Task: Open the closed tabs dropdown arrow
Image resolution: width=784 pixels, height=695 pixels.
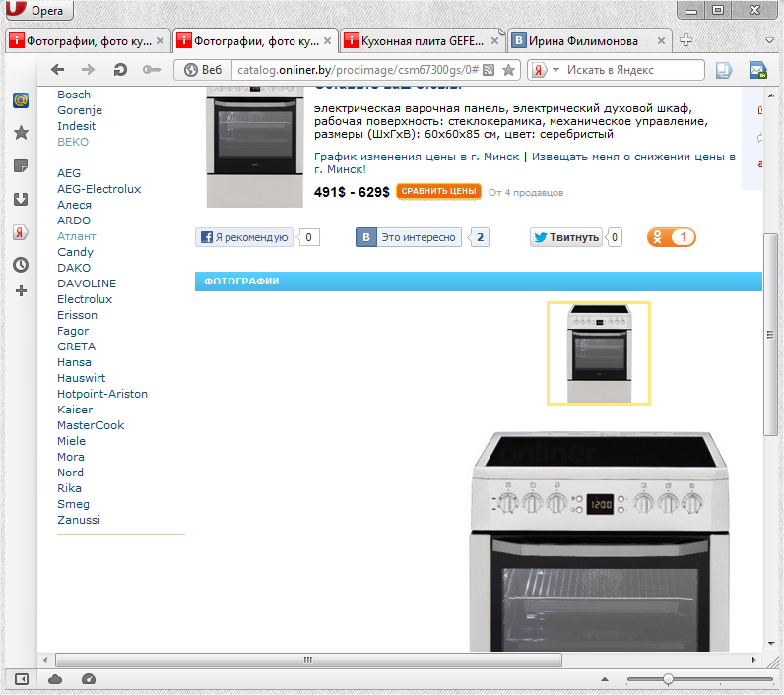Action: (770, 40)
